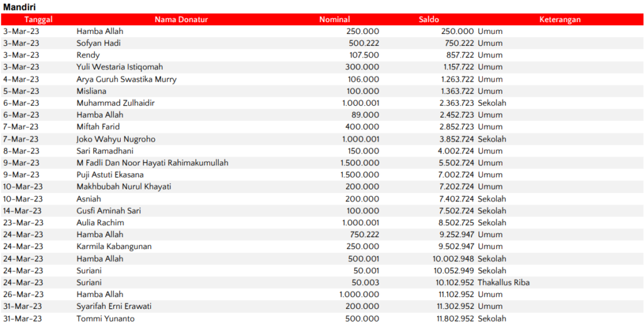Click the 89.000 nominal value
The width and height of the screenshot is (644, 324).
[x=367, y=115]
